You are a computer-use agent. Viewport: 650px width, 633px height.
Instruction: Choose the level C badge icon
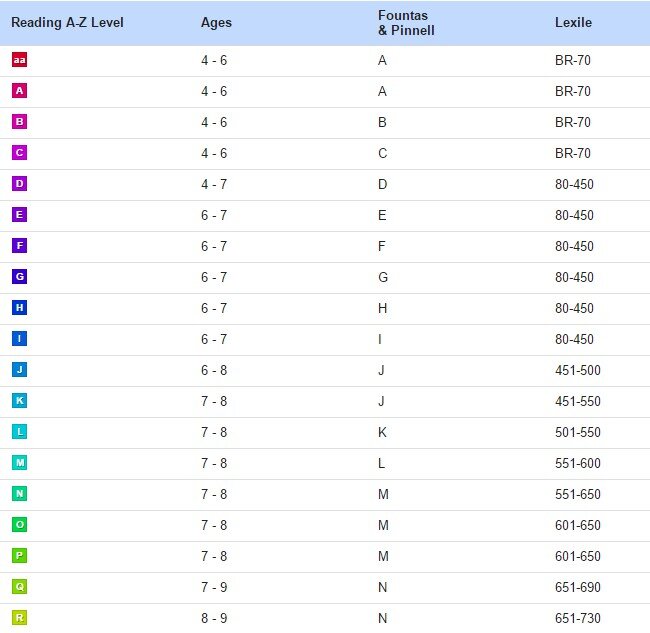point(19,153)
